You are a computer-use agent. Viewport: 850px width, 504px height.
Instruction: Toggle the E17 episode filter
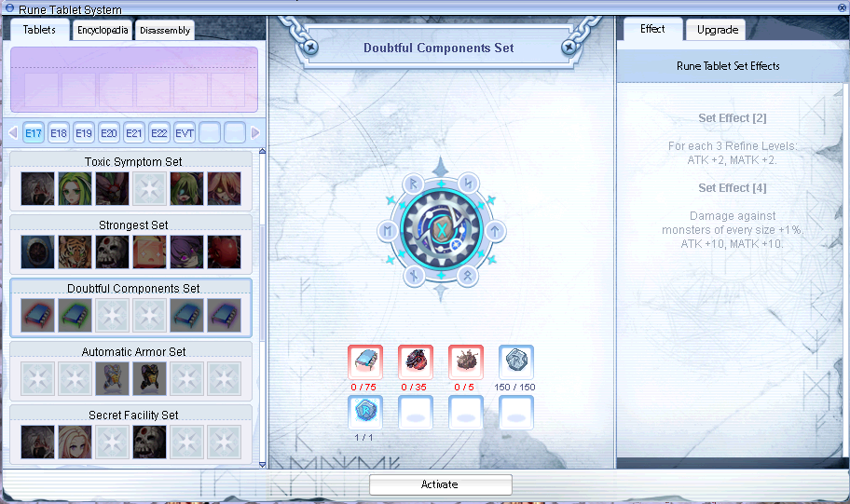click(34, 133)
